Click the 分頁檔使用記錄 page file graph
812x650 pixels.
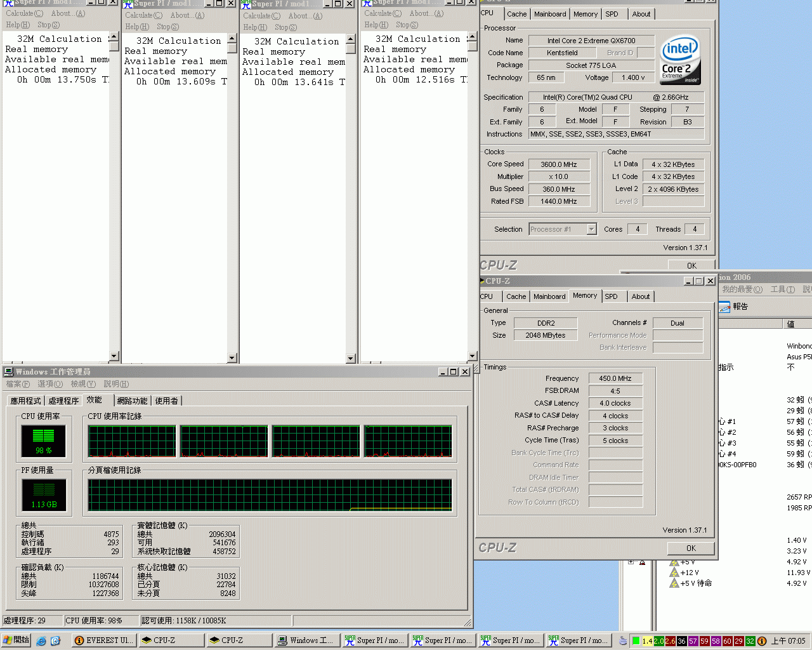pyautogui.click(x=270, y=495)
